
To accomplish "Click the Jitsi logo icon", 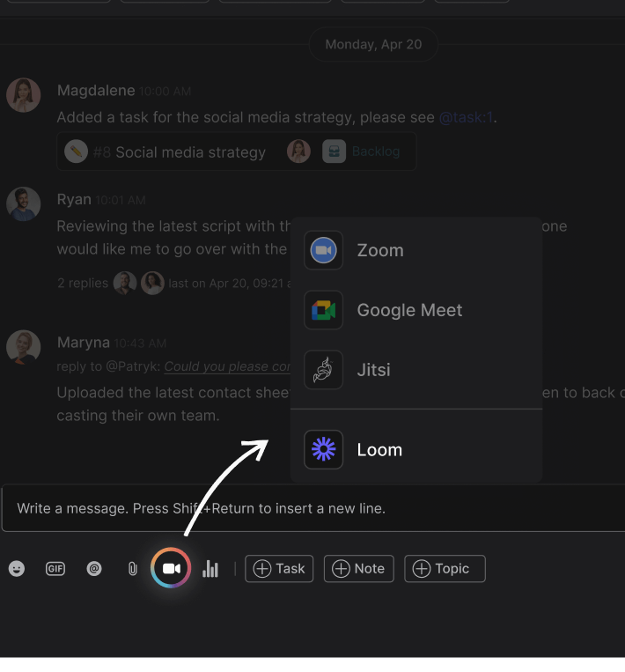I will (323, 369).
